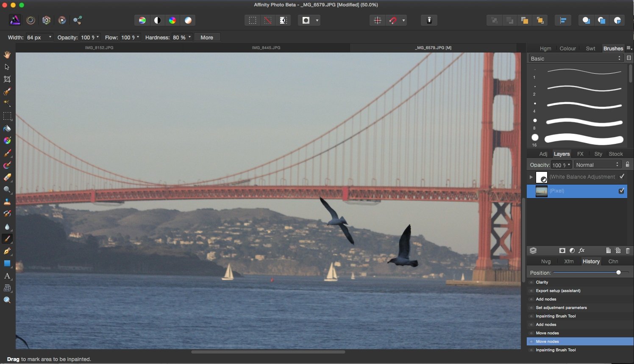Toggle visibility of the Pixel layer
This screenshot has width=634, height=364.
(621, 191)
